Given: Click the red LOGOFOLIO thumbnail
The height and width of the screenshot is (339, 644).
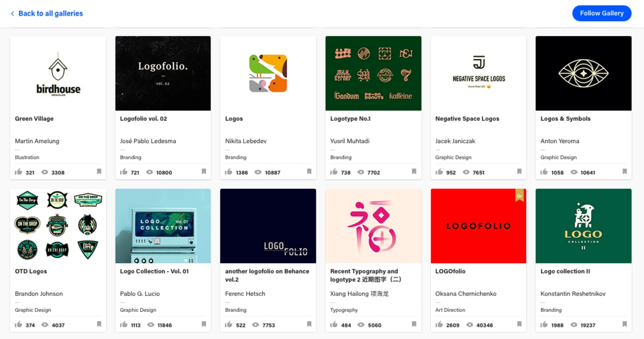Looking at the screenshot, I should (x=478, y=226).
